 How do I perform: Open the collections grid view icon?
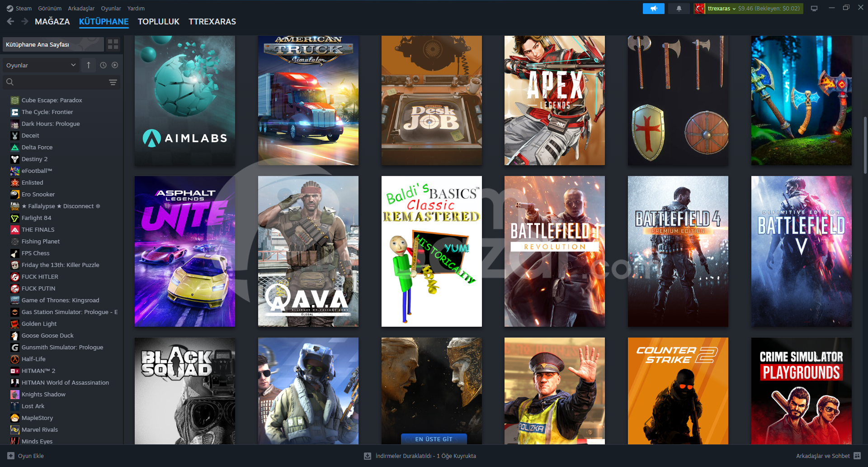coord(113,44)
